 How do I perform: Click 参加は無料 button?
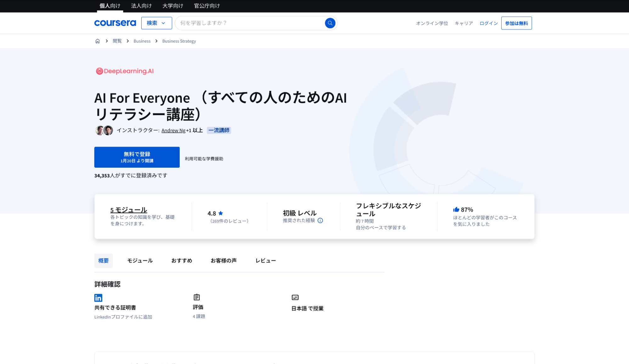tap(516, 23)
